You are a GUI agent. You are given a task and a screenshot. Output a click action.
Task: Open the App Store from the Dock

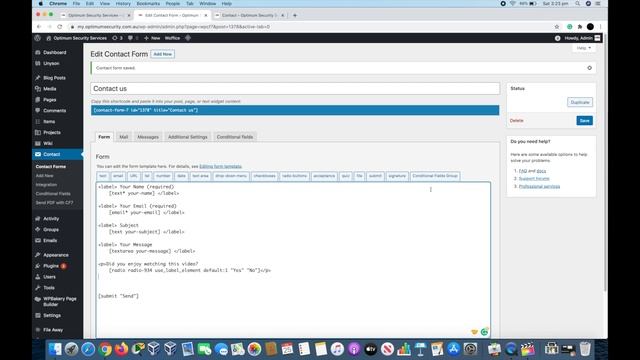tap(453, 349)
